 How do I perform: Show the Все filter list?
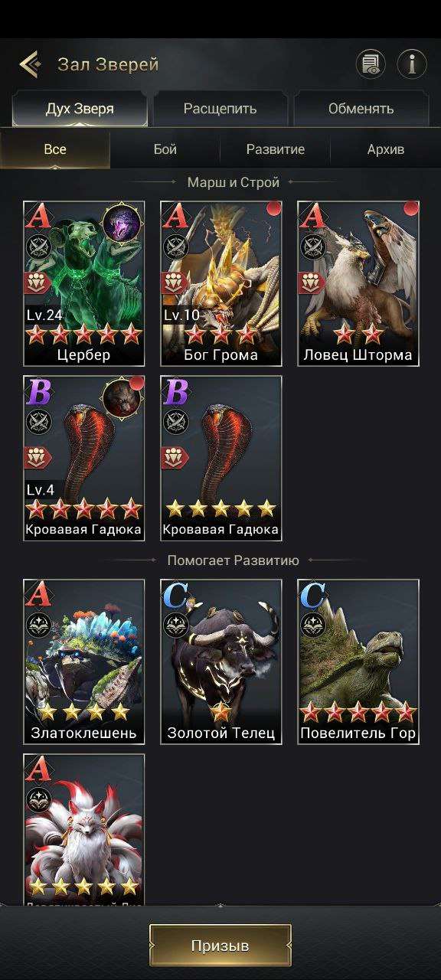click(55, 149)
